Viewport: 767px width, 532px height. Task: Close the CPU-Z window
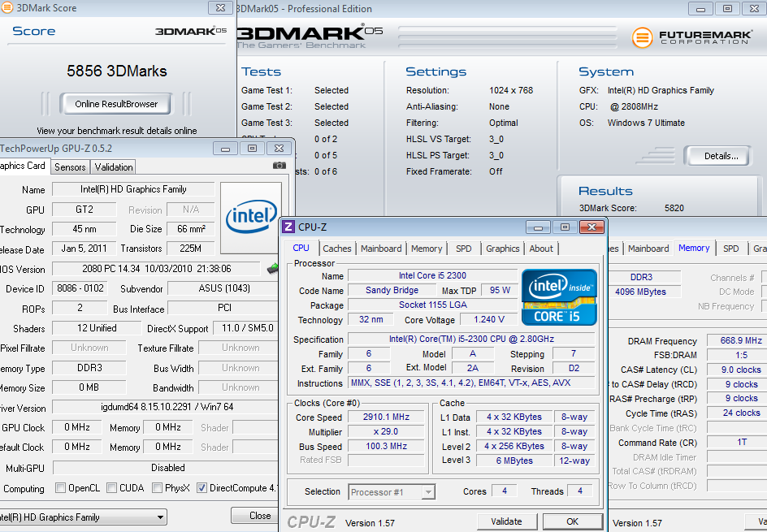point(591,227)
